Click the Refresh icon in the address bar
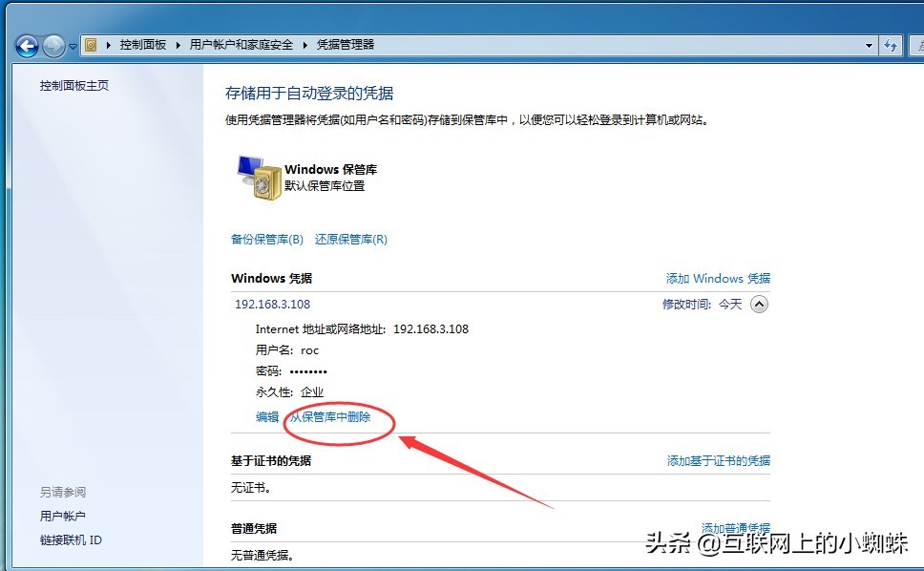Screen dimensions: 924x571 [890, 45]
